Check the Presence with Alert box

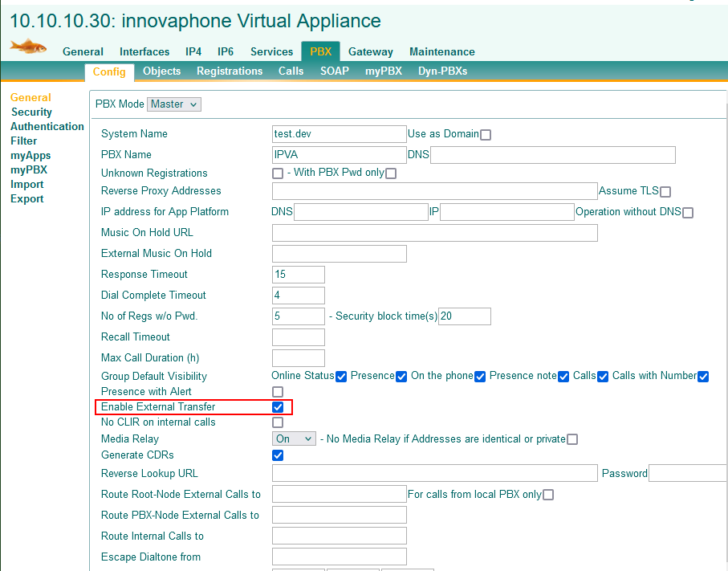[x=278, y=392]
